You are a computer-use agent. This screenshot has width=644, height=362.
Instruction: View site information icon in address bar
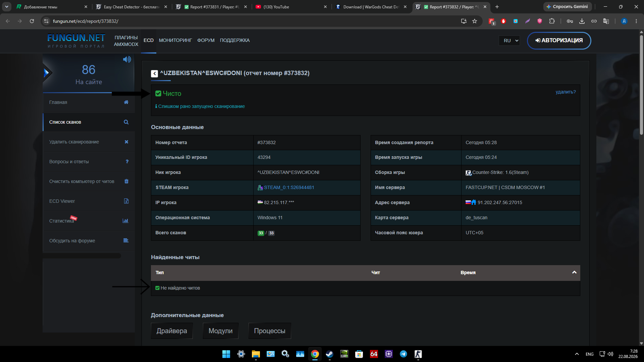point(46,21)
